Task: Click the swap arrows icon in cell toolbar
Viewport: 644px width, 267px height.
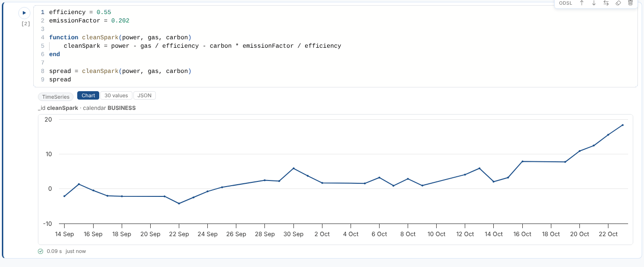Action: click(606, 3)
